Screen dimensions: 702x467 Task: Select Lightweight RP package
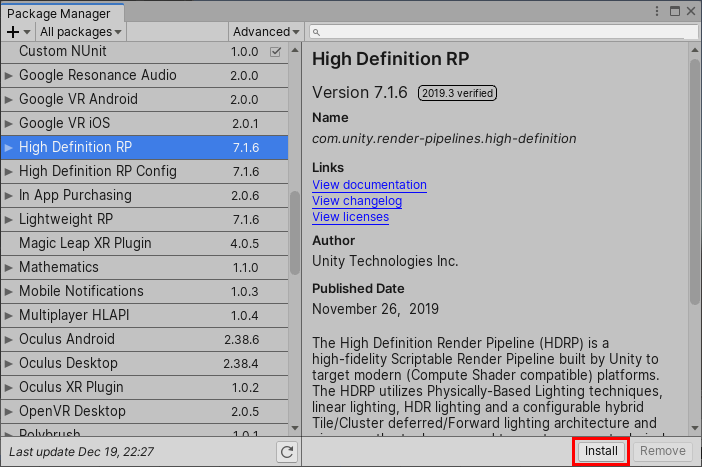coord(145,219)
